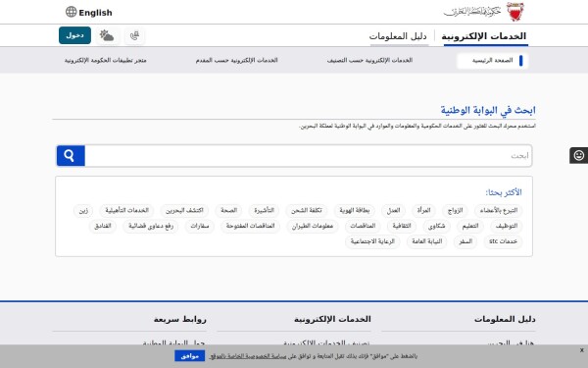588x368 pixels.
Task: Select the الفنادق search tag
Action: coord(103,226)
